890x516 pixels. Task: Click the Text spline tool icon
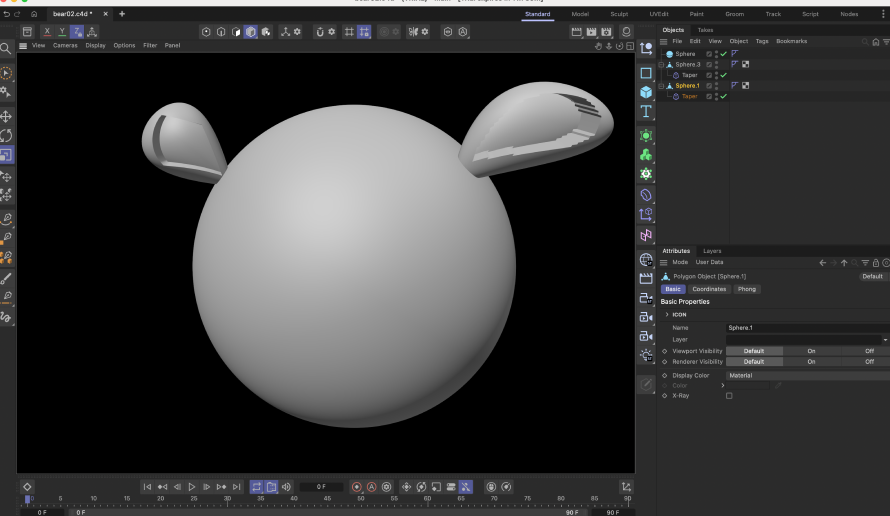click(x=646, y=111)
